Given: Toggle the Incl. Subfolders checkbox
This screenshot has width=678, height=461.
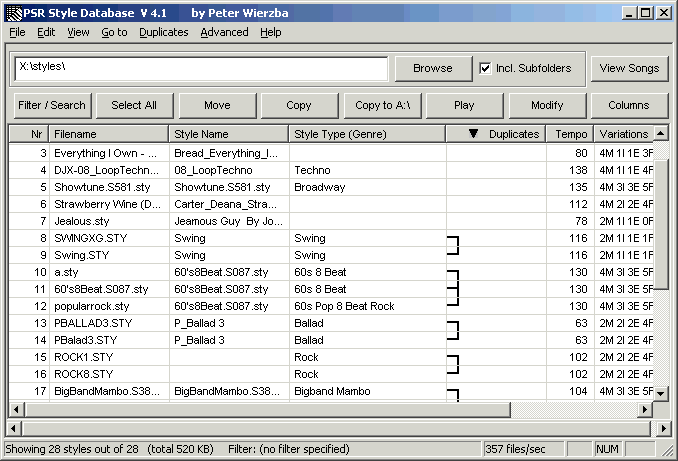Looking at the screenshot, I should (x=485, y=68).
